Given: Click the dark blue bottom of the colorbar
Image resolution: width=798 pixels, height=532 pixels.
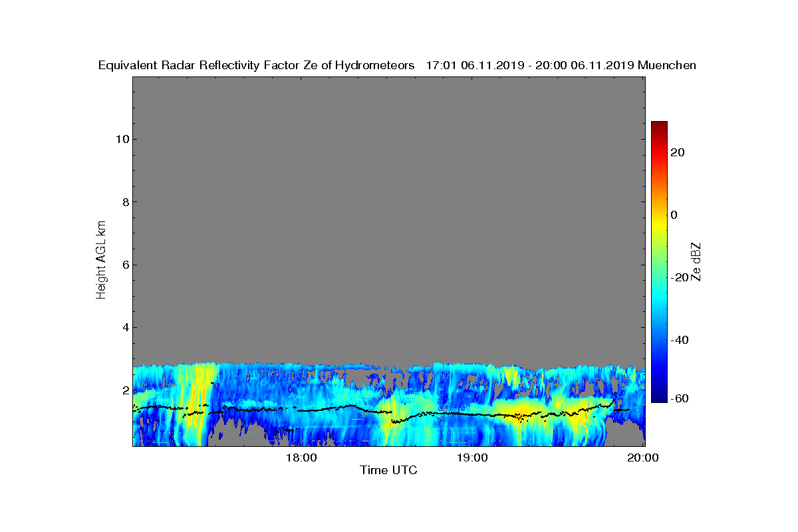Looking at the screenshot, I should tap(659, 397).
